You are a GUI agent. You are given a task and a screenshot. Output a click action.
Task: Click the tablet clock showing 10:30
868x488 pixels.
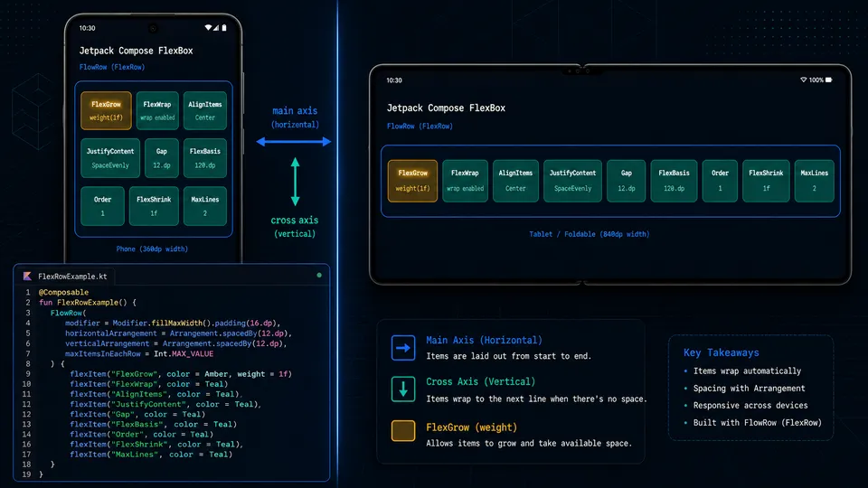(x=394, y=80)
